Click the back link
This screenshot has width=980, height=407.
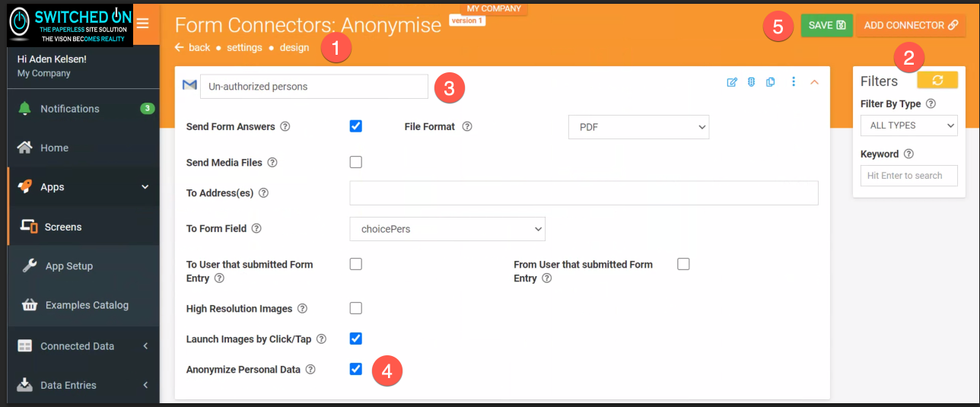(x=192, y=47)
